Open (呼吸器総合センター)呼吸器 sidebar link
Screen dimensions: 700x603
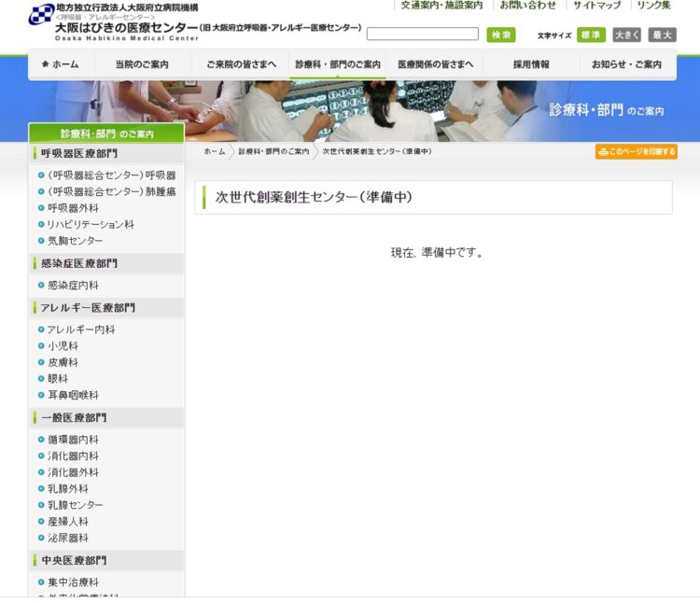[x=112, y=175]
